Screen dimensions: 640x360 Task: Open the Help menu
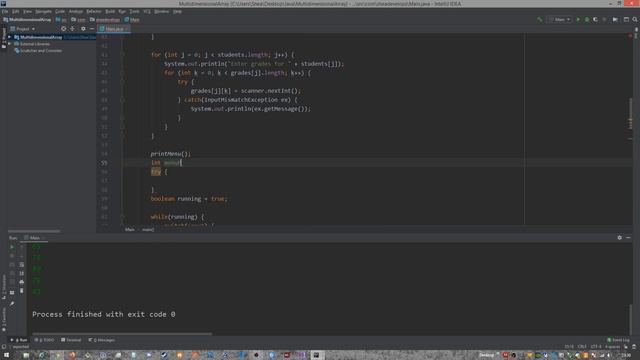[177, 11]
